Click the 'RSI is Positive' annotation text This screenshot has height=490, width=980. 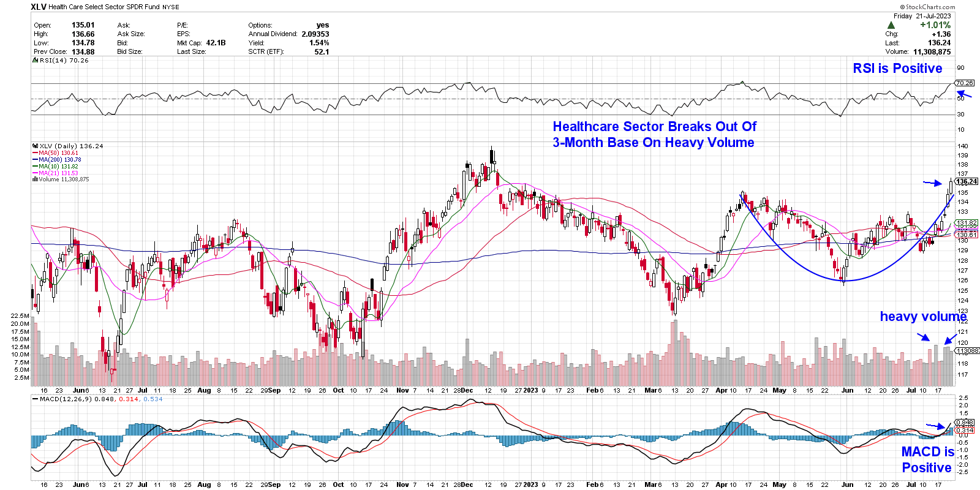[x=897, y=69]
